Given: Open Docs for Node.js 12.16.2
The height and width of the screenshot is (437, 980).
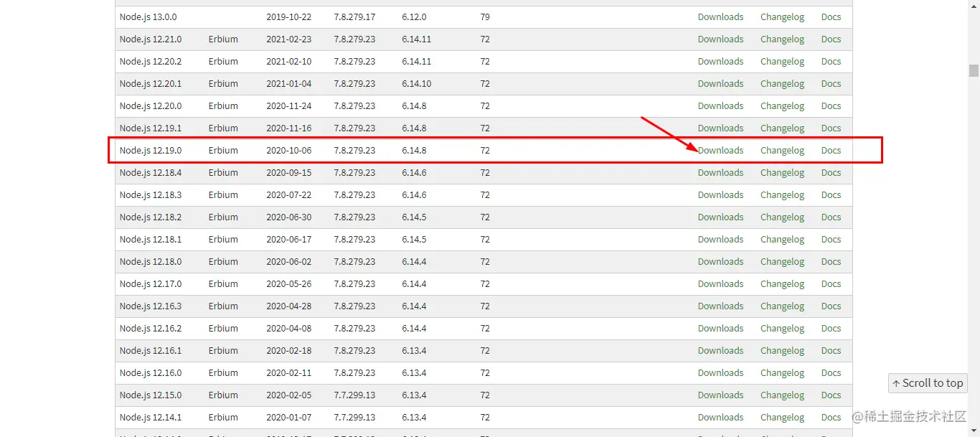Looking at the screenshot, I should coord(831,329).
